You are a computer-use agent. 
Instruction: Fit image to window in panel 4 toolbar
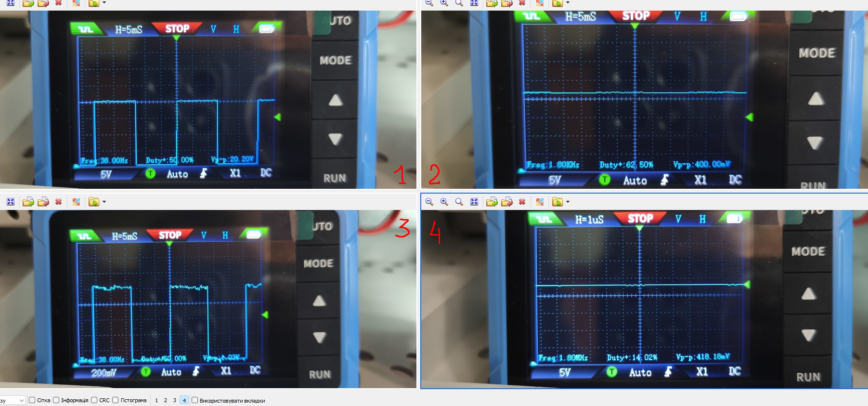point(474,202)
